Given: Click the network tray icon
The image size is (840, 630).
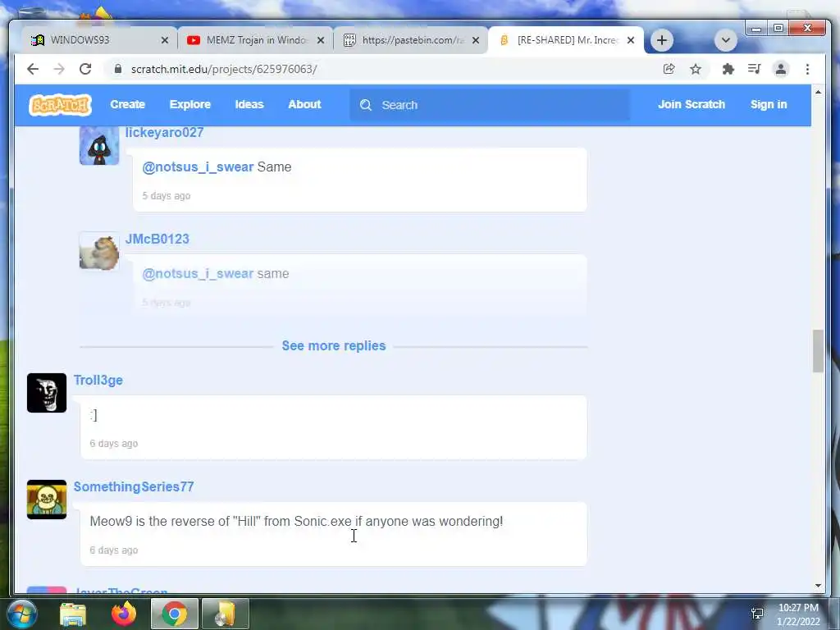Looking at the screenshot, I should pyautogui.click(x=757, y=614).
